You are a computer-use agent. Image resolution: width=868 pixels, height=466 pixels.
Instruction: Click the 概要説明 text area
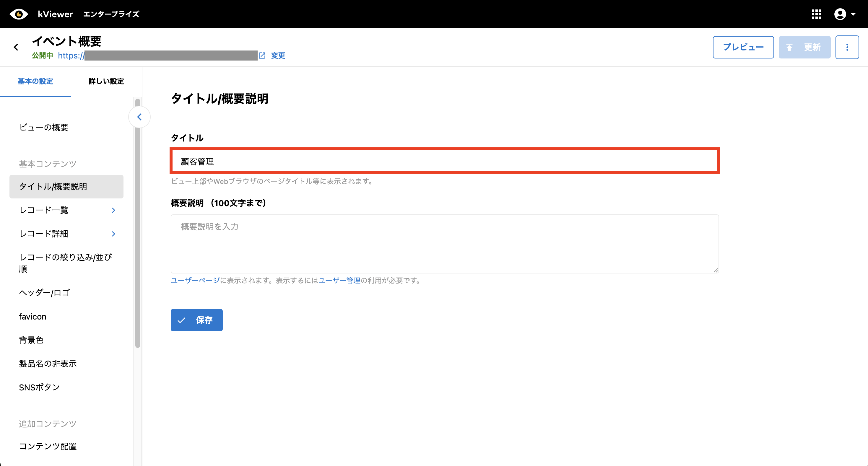(444, 243)
